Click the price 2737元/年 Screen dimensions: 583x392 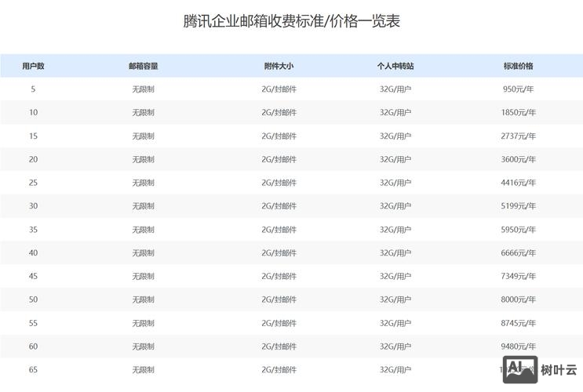pyautogui.click(x=519, y=136)
